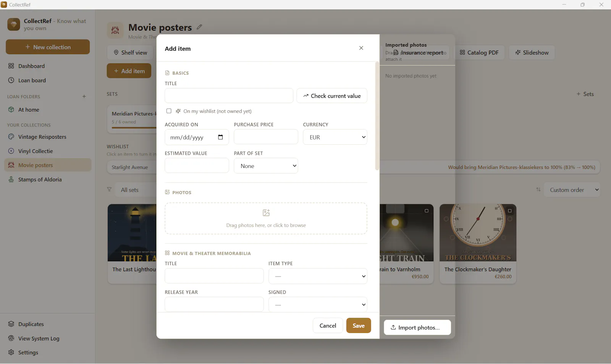Image resolution: width=611 pixels, height=364 pixels.
Task: Create a New collection
Action: (x=48, y=47)
